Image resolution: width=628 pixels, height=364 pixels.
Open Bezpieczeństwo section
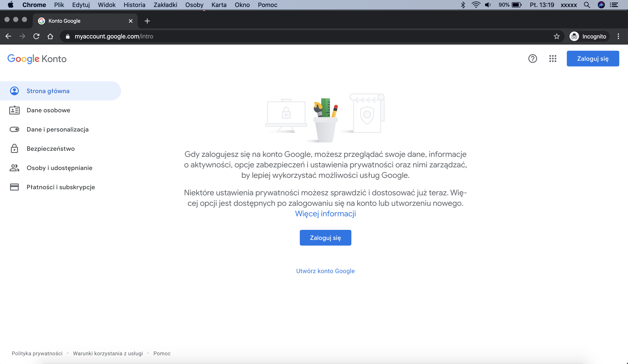pos(60,149)
